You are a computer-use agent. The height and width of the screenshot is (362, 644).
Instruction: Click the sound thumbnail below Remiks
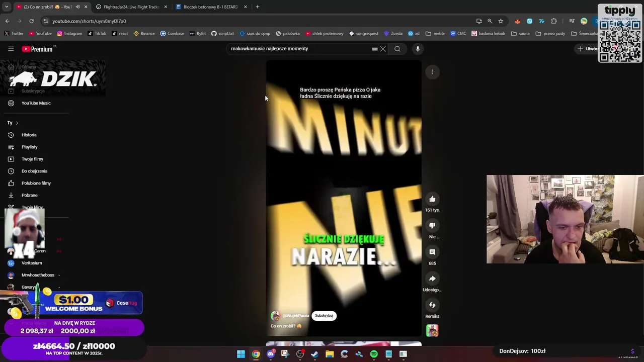click(432, 330)
